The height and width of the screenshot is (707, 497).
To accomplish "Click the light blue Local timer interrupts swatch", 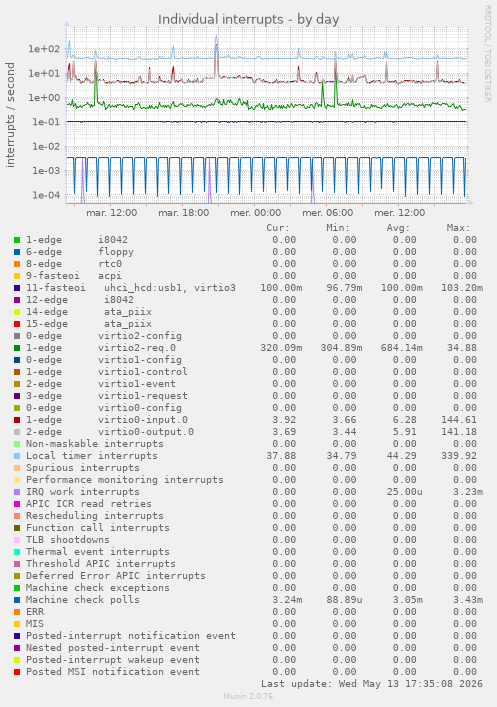I will point(17,456).
